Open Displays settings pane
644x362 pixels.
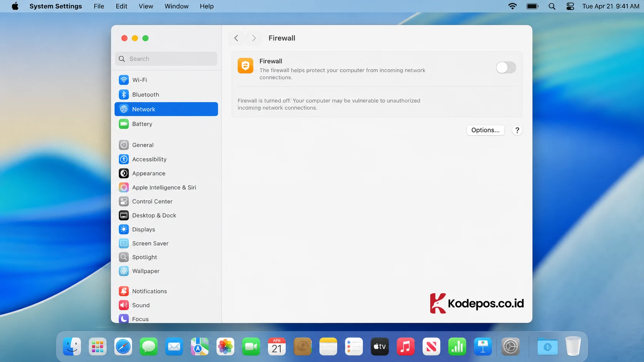coord(166,229)
